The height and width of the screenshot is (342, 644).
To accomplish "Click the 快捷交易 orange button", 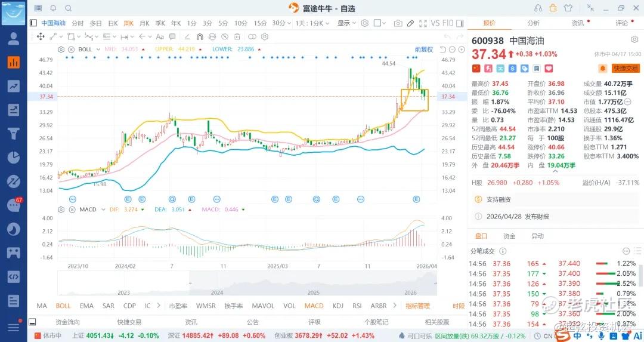I will pos(626,68).
